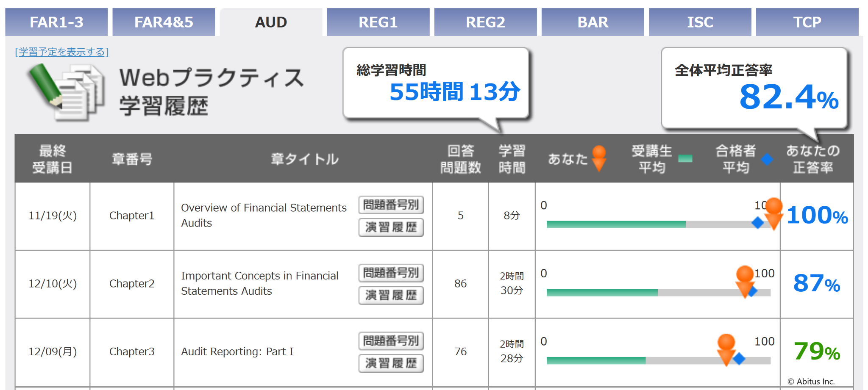
Task: Open the REG1 tab
Action: [x=378, y=22]
